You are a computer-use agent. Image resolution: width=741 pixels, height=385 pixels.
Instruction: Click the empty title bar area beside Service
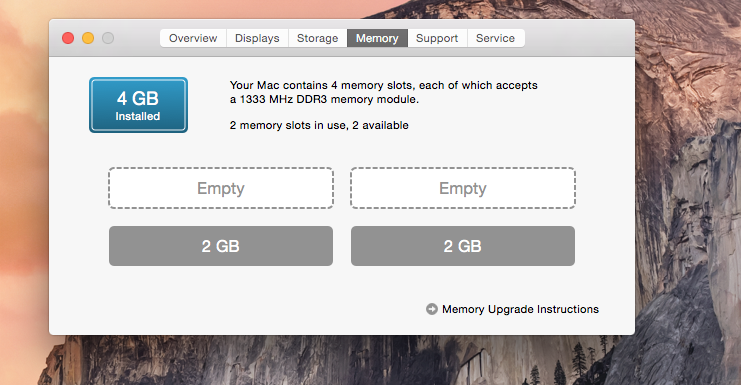coord(579,38)
